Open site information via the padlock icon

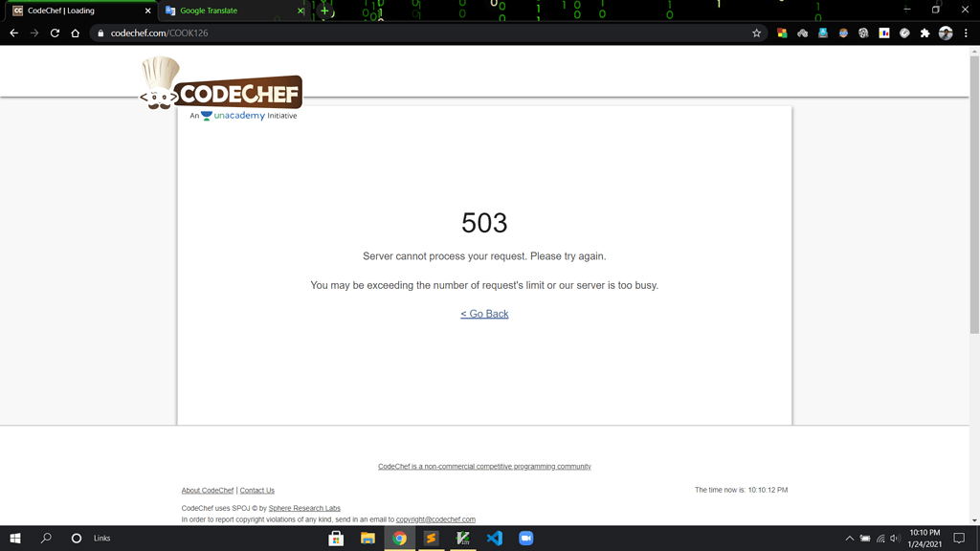tap(100, 32)
